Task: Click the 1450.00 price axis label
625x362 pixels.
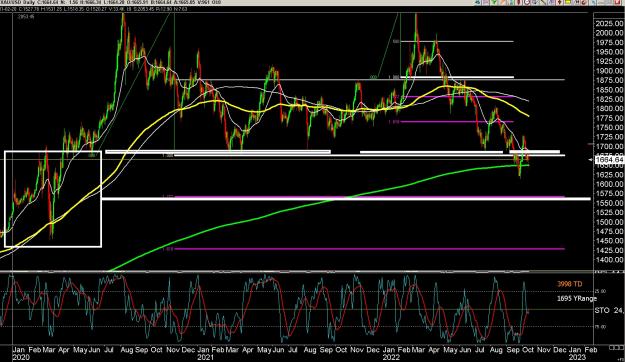Action: [609, 241]
